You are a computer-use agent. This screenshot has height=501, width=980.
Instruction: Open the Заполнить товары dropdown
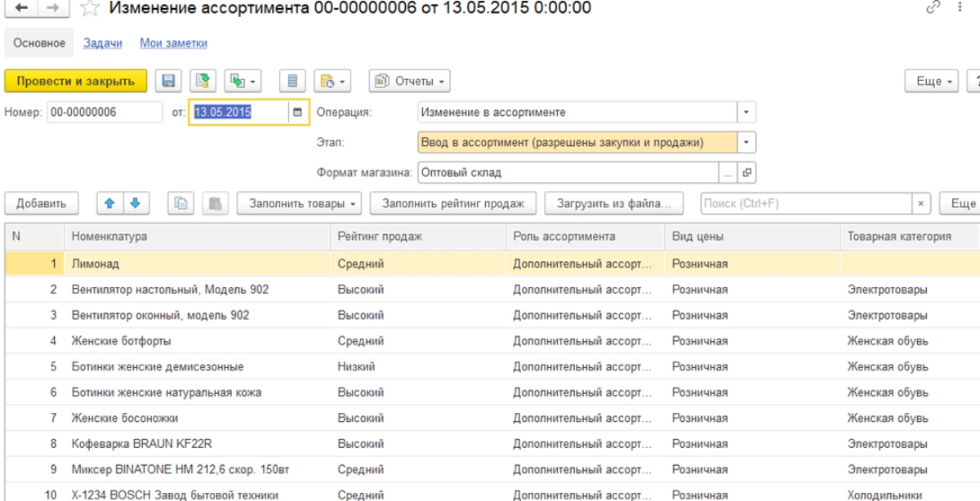tap(300, 203)
